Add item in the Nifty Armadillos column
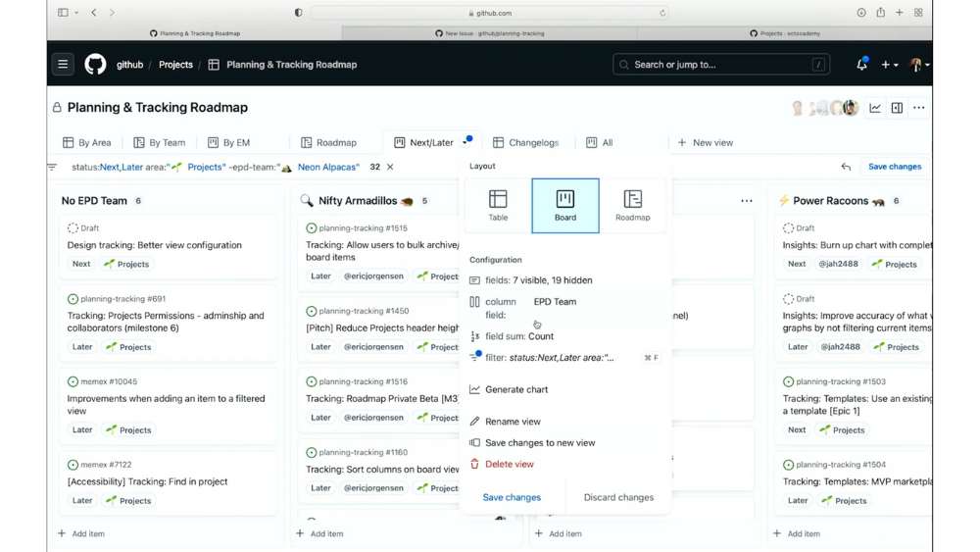 pos(320,534)
